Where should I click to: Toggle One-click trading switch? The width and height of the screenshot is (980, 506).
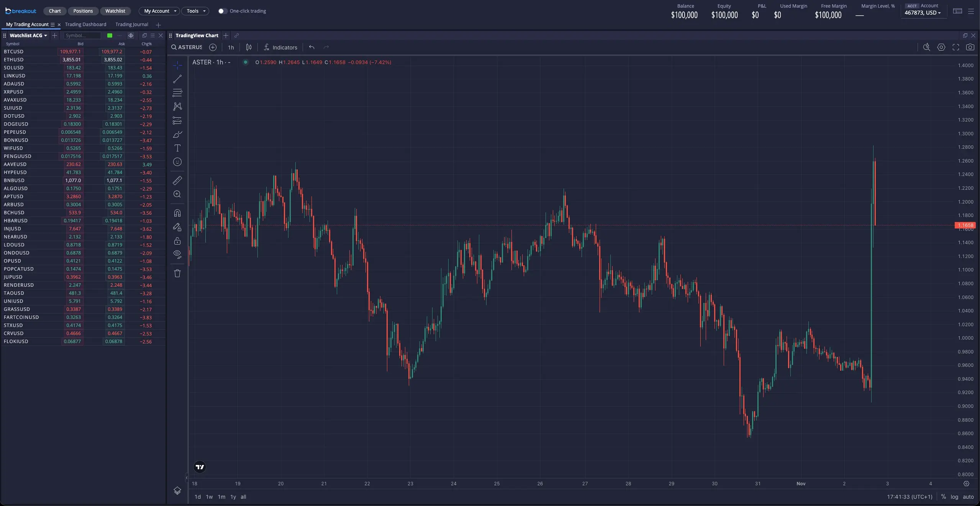(x=222, y=11)
